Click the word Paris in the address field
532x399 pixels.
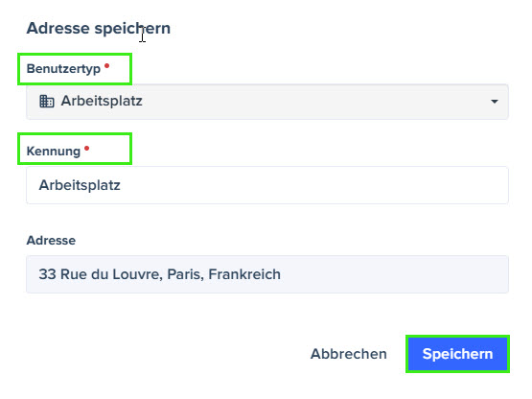[186, 274]
